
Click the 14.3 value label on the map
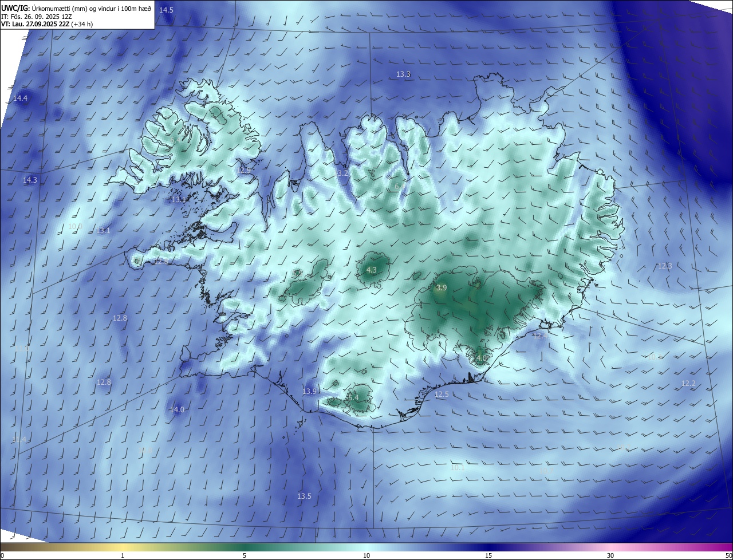point(30,180)
